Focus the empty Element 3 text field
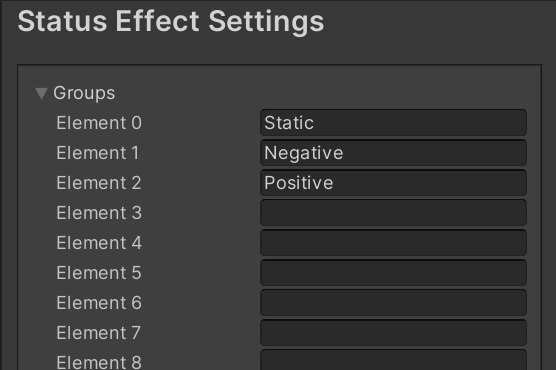The height and width of the screenshot is (370, 556). [x=393, y=213]
